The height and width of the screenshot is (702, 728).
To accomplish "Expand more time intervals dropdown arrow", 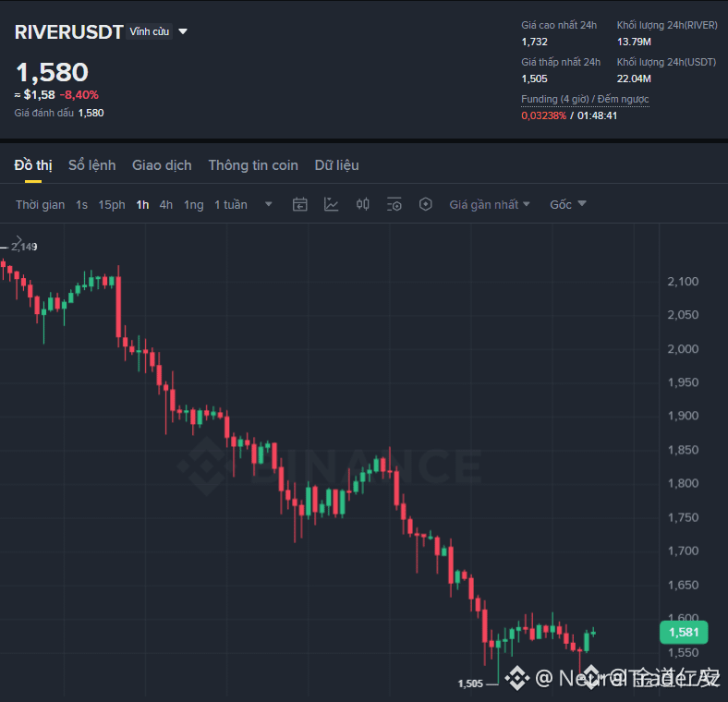I will pyautogui.click(x=268, y=204).
